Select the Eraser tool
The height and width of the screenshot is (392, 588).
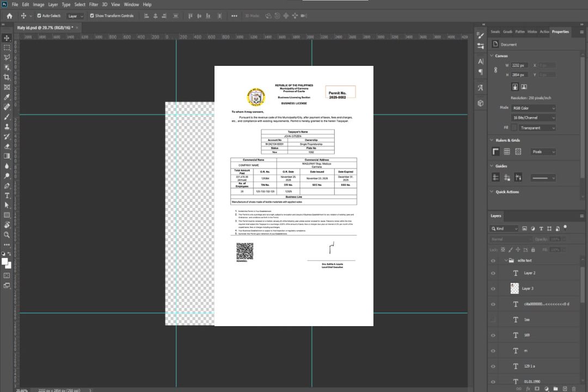7,146
